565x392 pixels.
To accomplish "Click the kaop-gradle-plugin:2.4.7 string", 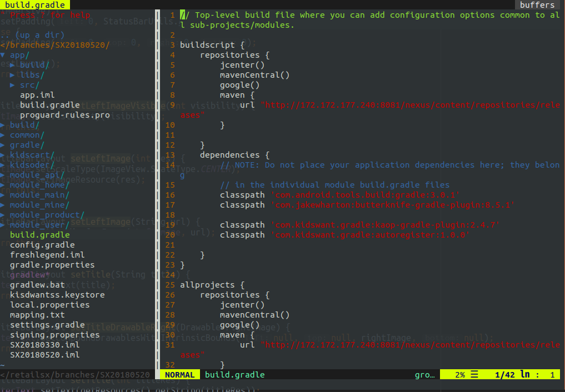I will click(x=385, y=225).
